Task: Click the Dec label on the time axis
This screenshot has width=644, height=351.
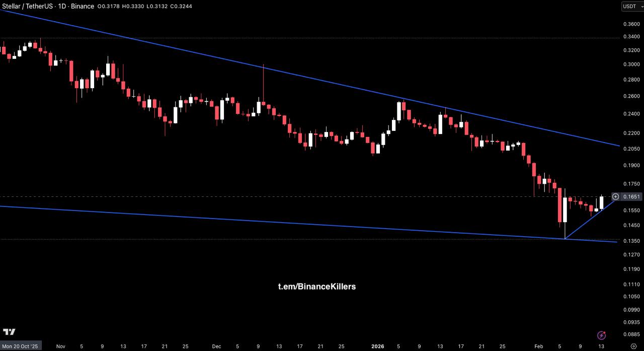Action: (216, 346)
